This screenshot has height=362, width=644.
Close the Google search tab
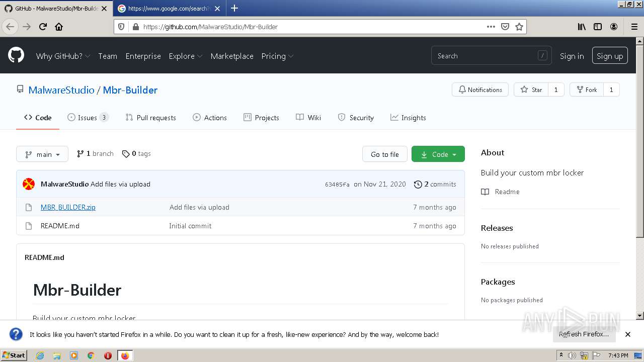[217, 9]
